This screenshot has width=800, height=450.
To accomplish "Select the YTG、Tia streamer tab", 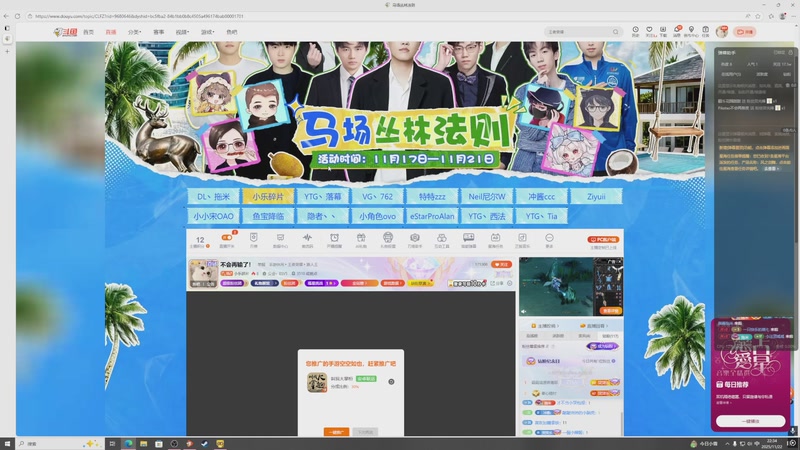I will [541, 216].
